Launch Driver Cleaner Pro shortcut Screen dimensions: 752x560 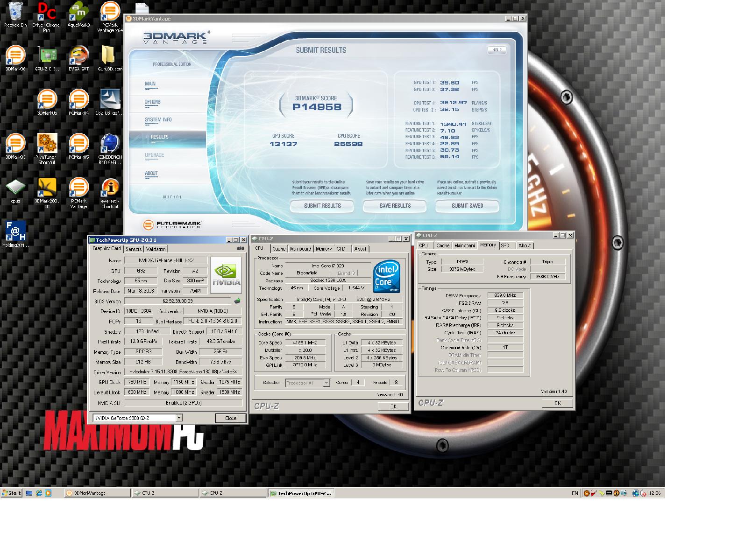point(47,17)
